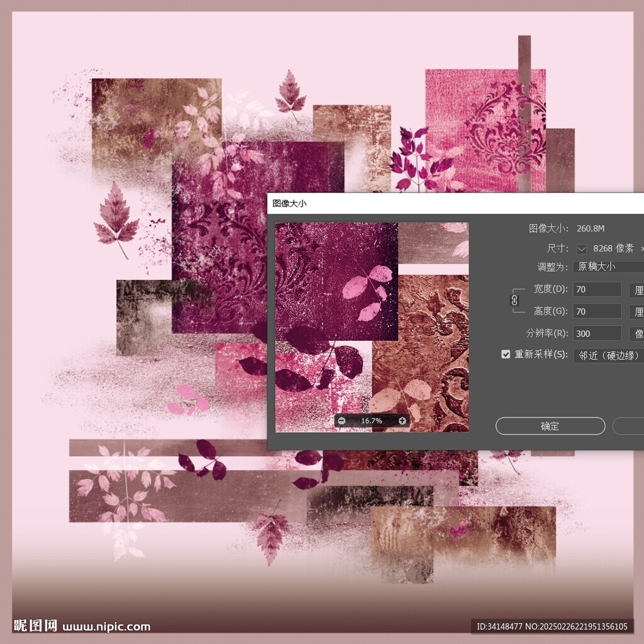Zoom in the Image Size preview
This screenshot has width=644, height=644.
pos(402,421)
